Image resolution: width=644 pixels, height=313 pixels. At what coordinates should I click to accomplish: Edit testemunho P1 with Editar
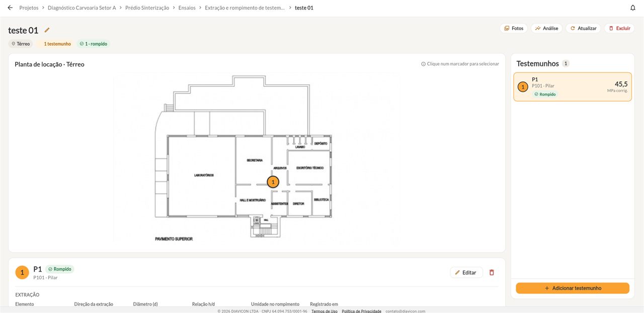pyautogui.click(x=466, y=272)
